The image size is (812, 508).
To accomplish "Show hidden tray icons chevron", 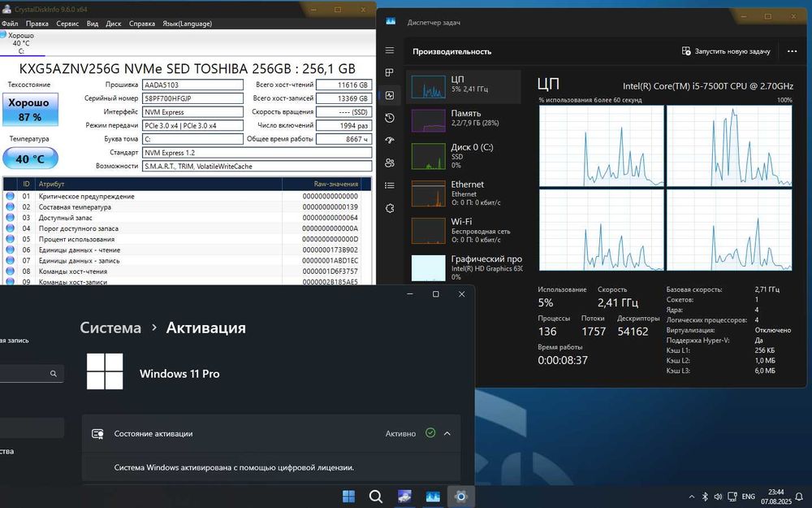I will pos(691,497).
